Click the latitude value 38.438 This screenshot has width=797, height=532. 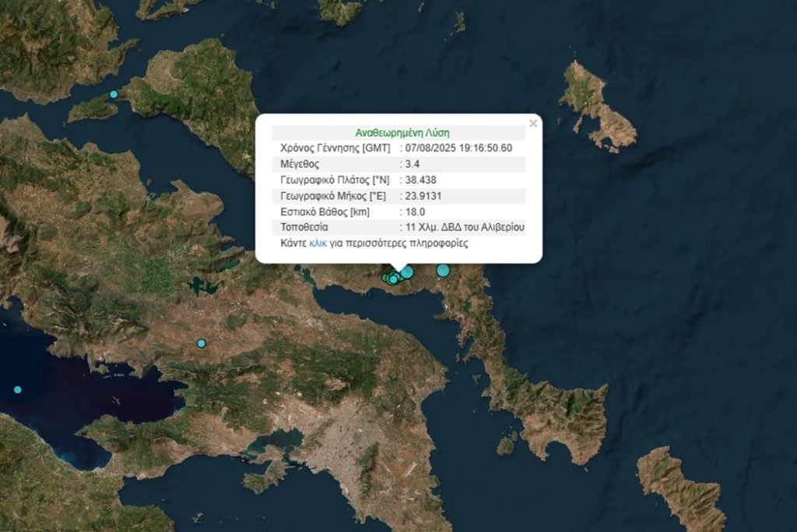422,180
